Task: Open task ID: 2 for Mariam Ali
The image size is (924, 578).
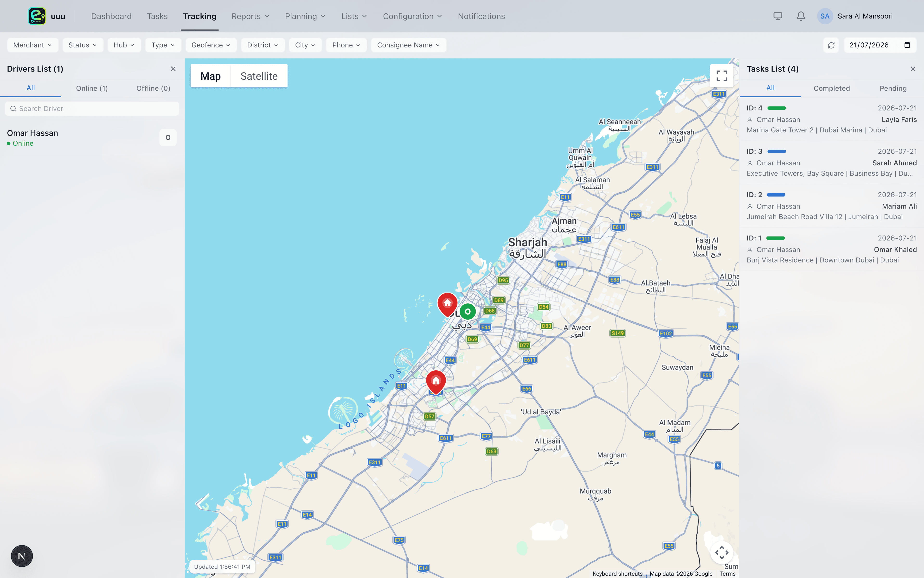Action: pyautogui.click(x=832, y=206)
